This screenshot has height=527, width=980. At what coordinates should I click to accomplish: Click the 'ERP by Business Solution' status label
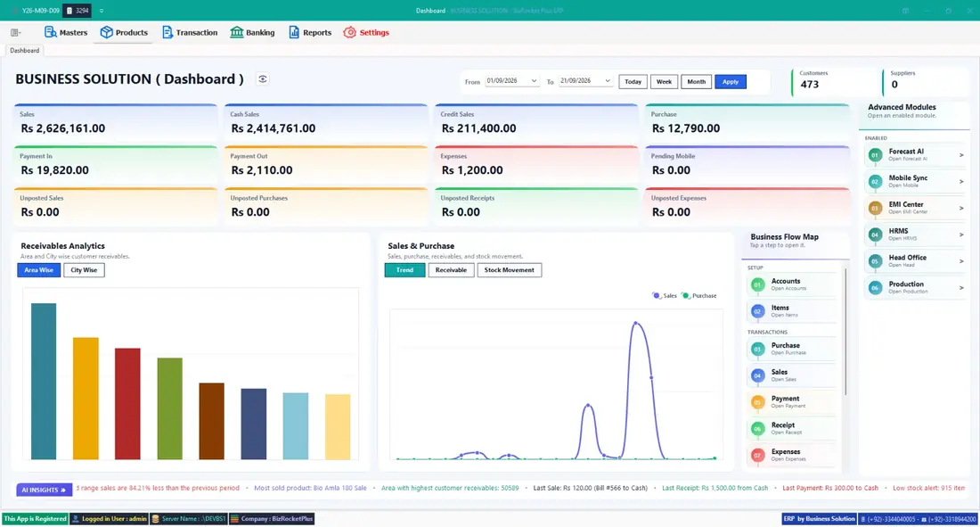pyautogui.click(x=819, y=519)
